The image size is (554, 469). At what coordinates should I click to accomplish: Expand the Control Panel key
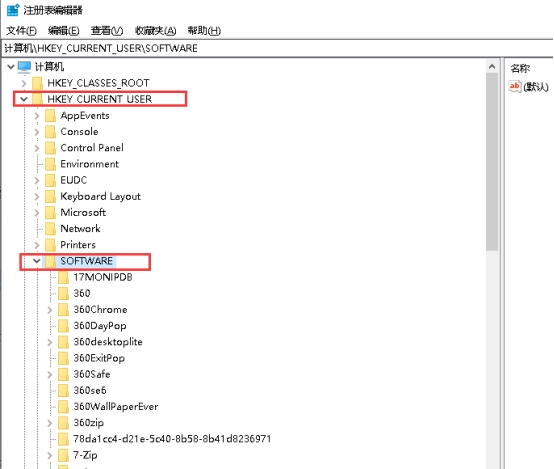coord(37,148)
